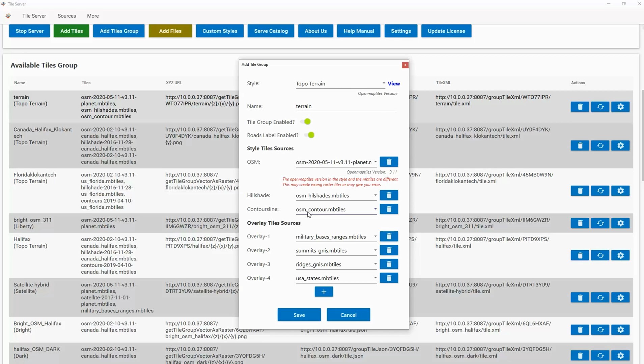Image resolution: width=644 pixels, height=364 pixels.
Task: Refresh Floridaklokantech tile group
Action: tap(600, 191)
